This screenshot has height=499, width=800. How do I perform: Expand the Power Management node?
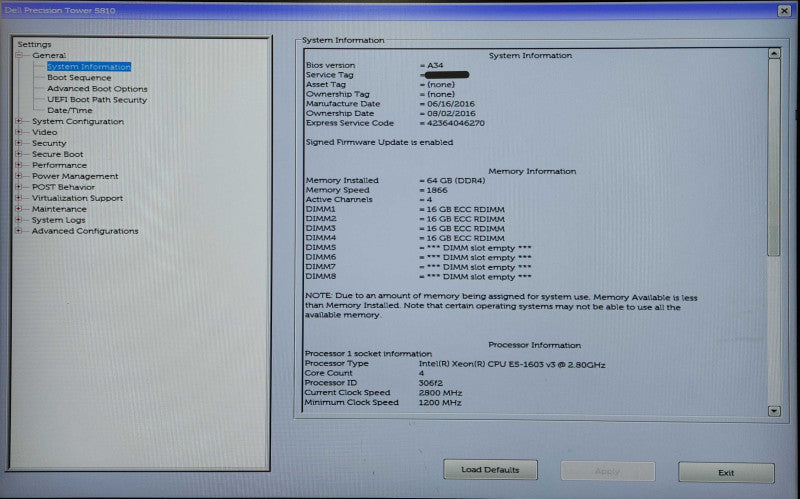click(19, 176)
